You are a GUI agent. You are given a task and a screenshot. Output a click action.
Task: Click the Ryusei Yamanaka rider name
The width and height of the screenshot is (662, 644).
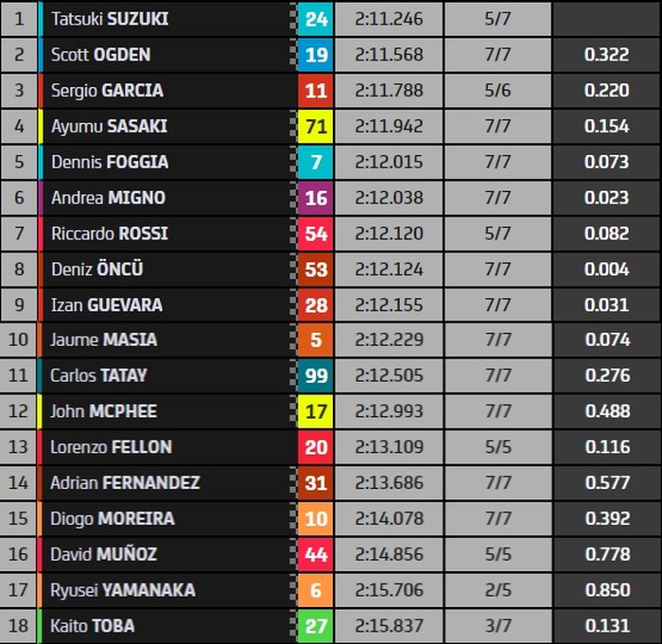pyautogui.click(x=123, y=590)
